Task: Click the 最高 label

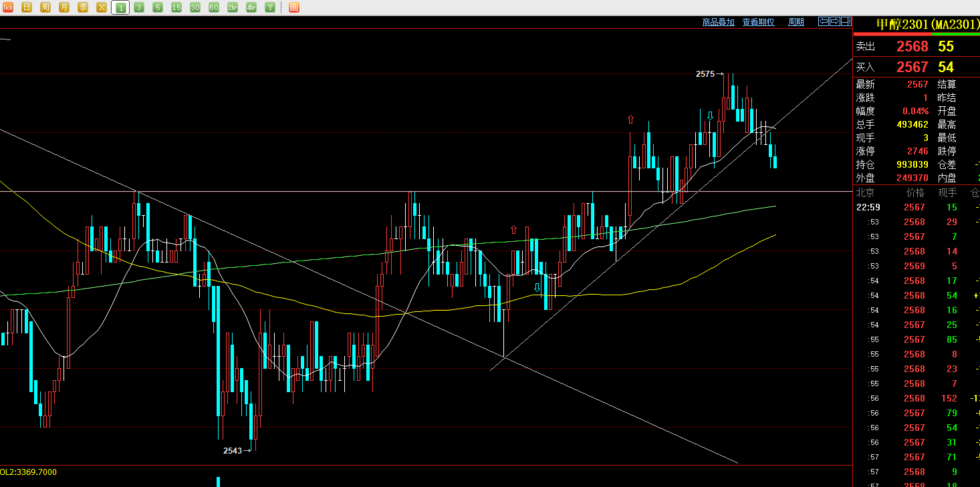Action: point(947,124)
